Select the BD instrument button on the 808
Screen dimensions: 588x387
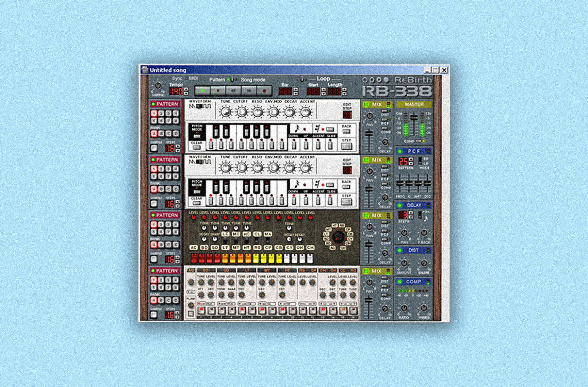point(204,248)
